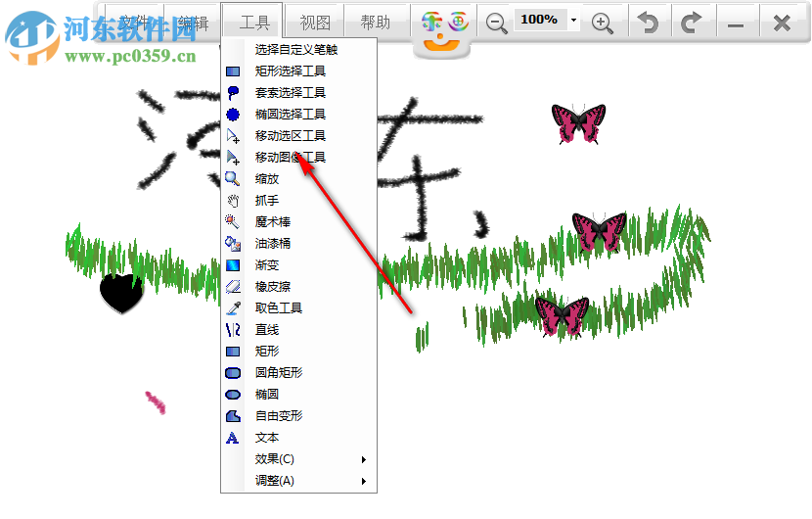Choose the rounded rectangle shape icon
The width and height of the screenshot is (812, 519).
[x=233, y=373]
